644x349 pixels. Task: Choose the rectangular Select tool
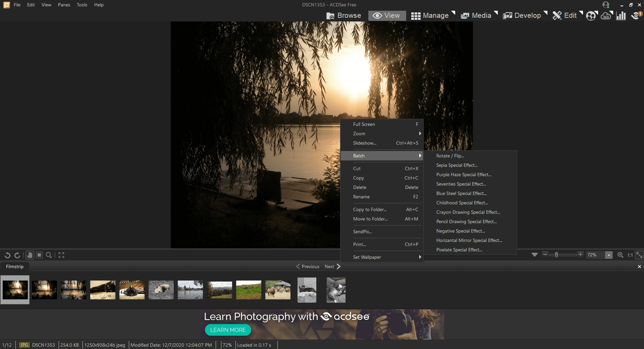[39, 255]
